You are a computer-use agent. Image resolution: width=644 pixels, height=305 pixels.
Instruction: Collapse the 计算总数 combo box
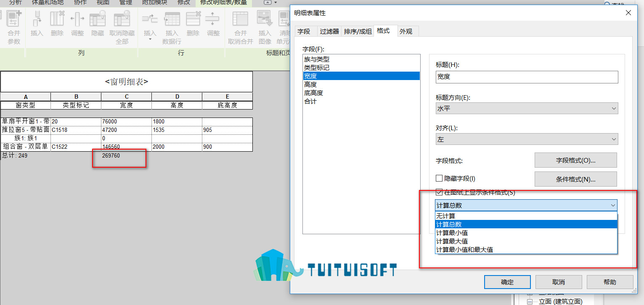(x=526, y=205)
